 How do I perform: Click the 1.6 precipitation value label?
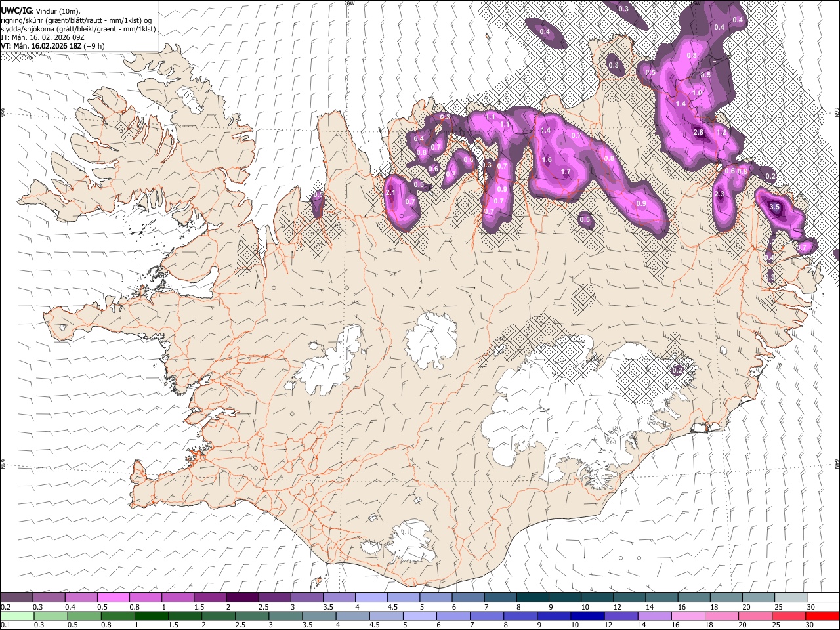pyautogui.click(x=547, y=159)
